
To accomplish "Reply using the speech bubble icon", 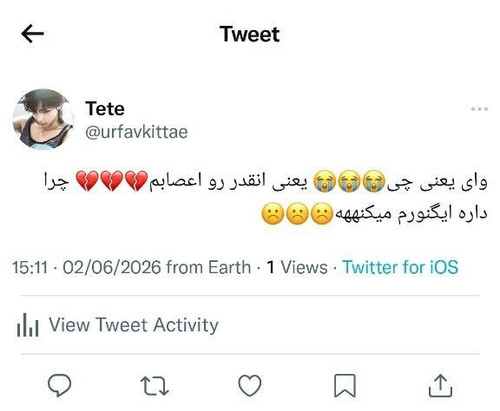I will click(x=59, y=385).
